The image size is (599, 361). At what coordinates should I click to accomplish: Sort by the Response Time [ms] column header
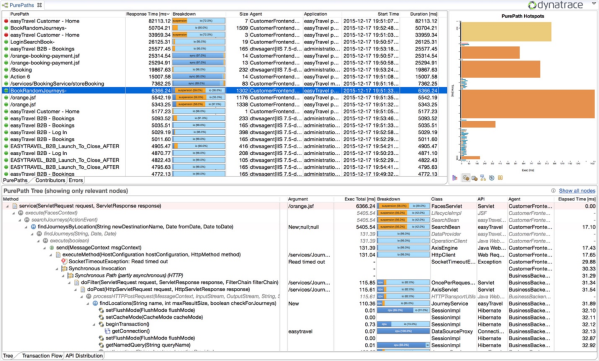tap(148, 14)
